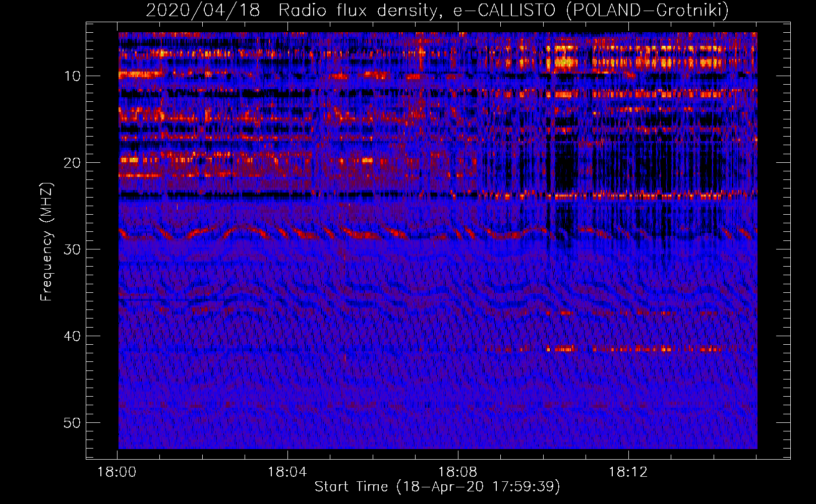Image resolution: width=816 pixels, height=504 pixels.
Task: Click the 18:12 time tick label
Action: [x=627, y=472]
